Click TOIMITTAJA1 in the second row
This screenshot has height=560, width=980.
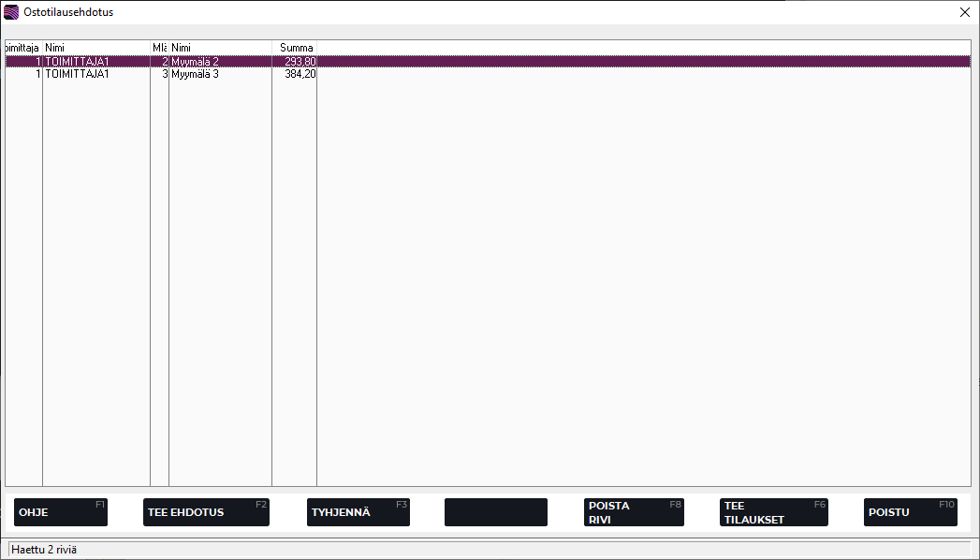click(x=77, y=73)
